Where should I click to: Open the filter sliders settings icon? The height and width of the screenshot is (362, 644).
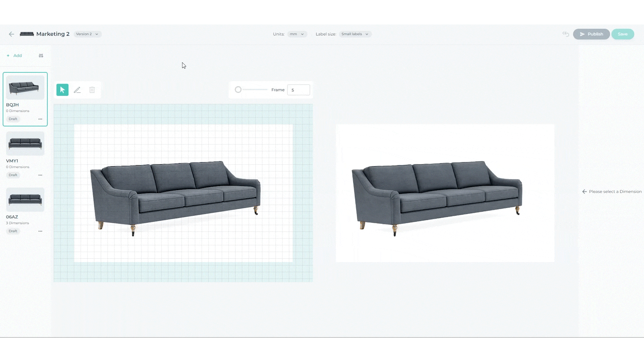[41, 56]
